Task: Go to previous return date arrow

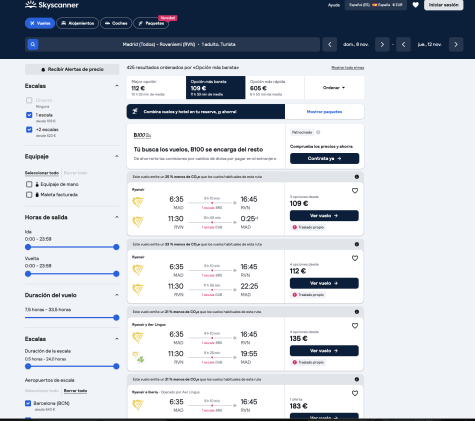Action: click(x=403, y=44)
